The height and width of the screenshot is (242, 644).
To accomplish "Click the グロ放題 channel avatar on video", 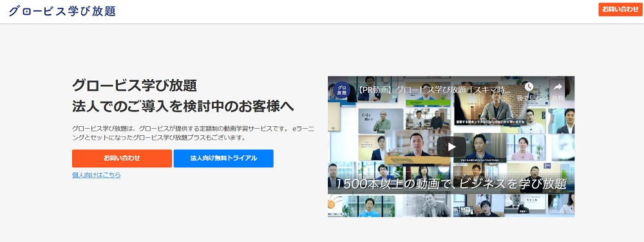I will [342, 90].
